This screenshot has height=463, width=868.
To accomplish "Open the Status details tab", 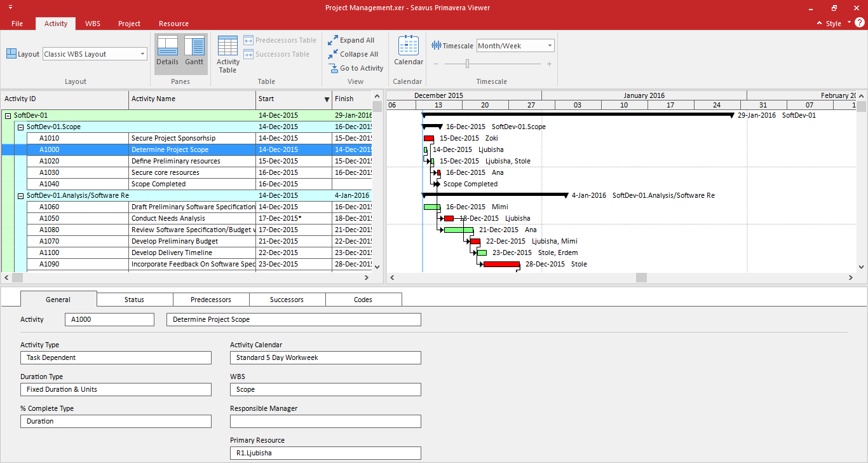I will 135,300.
